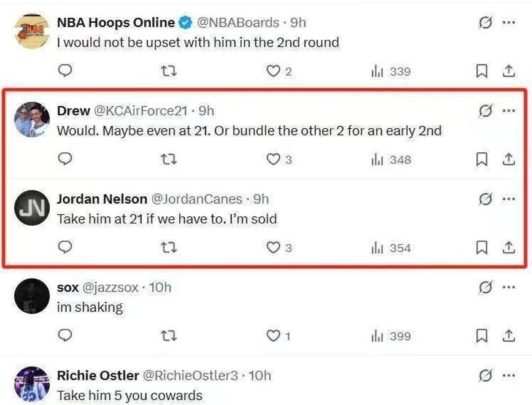Share the tweet from sox
This screenshot has height=405, width=532.
pos(509,336)
